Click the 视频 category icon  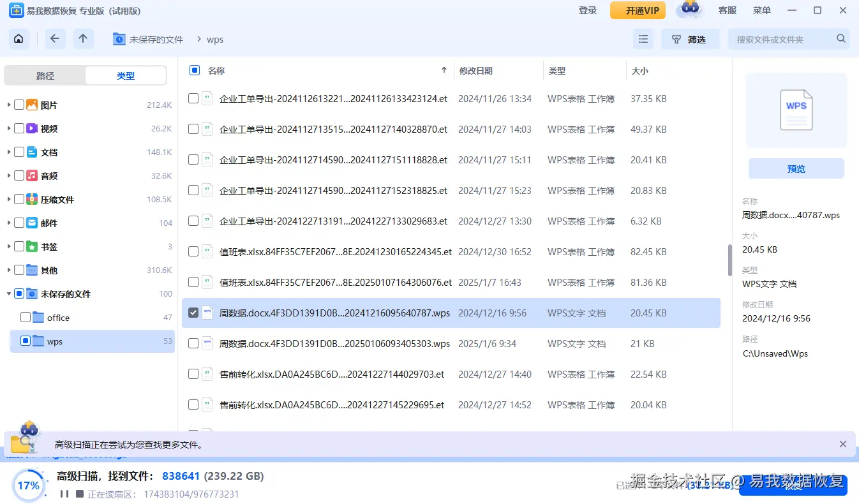pos(32,128)
